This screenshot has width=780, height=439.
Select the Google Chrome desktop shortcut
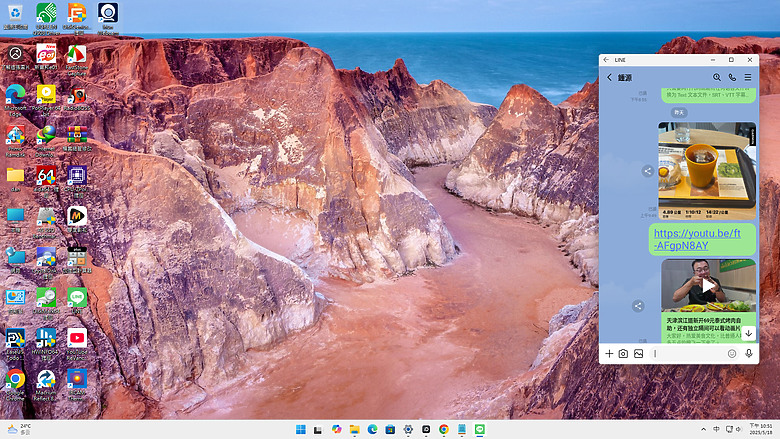coord(15,385)
